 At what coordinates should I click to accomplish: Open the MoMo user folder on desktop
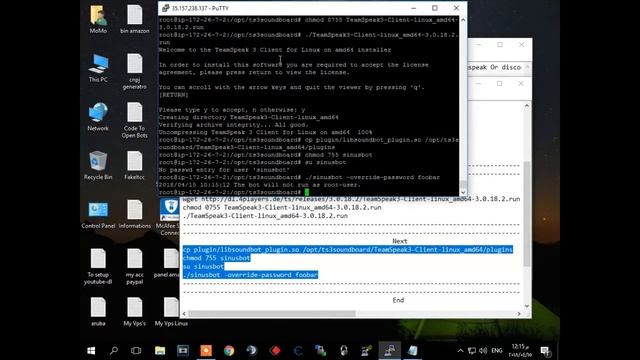pyautogui.click(x=98, y=20)
